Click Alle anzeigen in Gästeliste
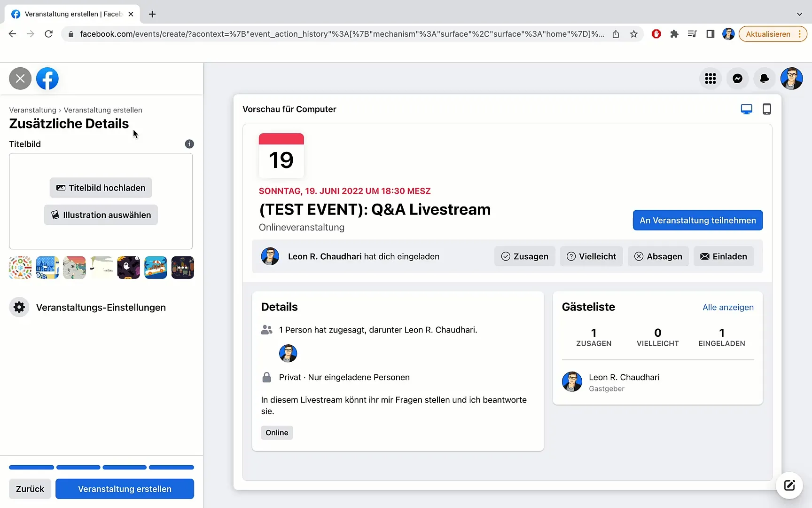Viewport: 812px width, 508px height. click(728, 307)
